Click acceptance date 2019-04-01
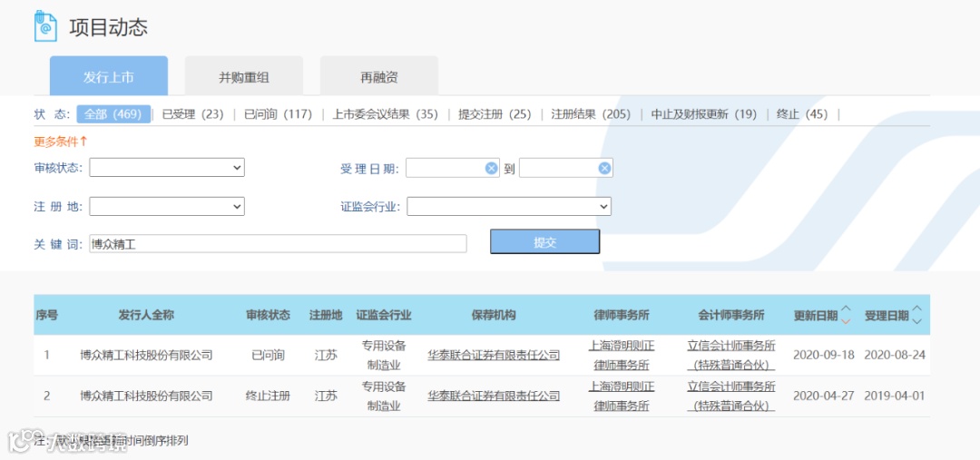 coord(895,396)
